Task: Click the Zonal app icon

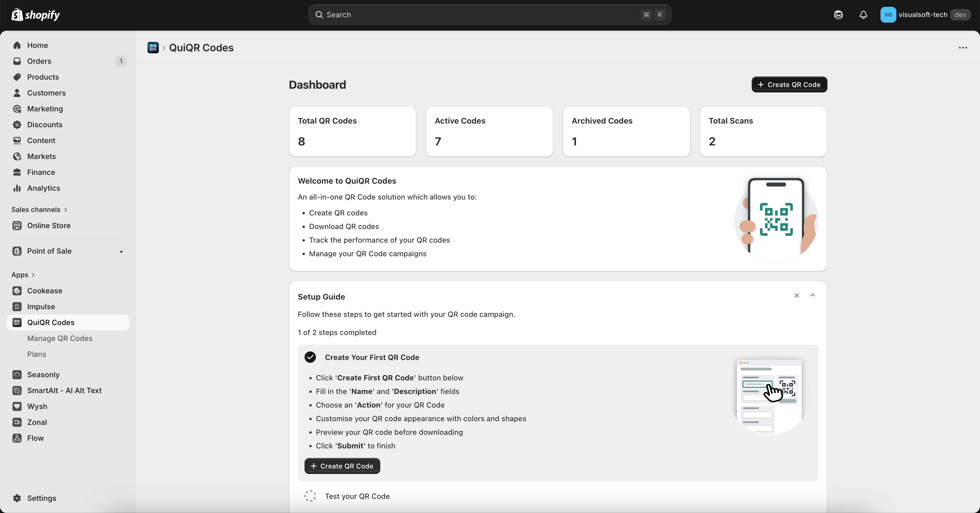Action: pos(17,422)
